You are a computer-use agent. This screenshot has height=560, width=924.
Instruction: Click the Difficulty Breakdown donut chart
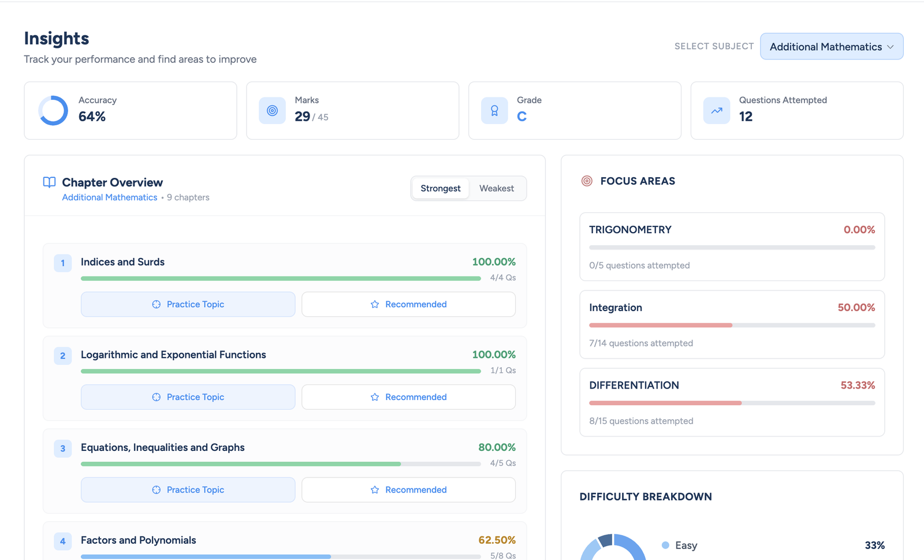click(613, 547)
